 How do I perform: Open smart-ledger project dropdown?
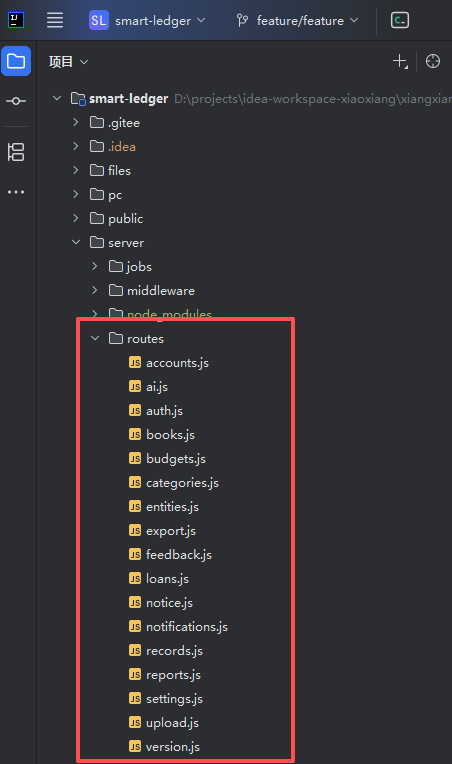pyautogui.click(x=147, y=20)
